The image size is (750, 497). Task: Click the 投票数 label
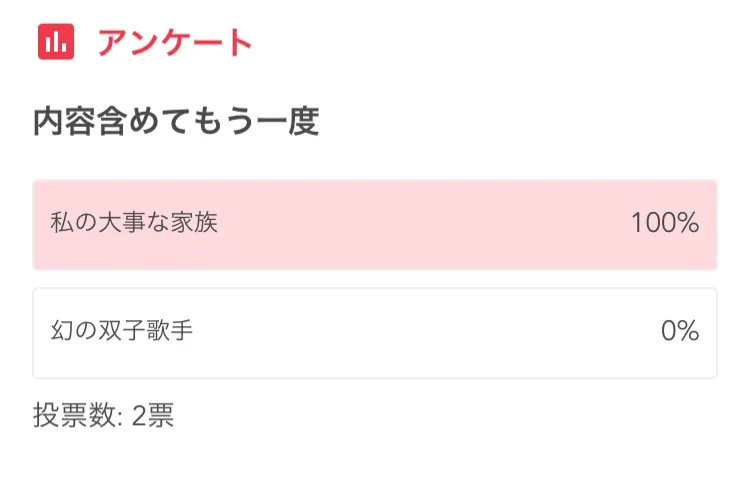coord(72,416)
